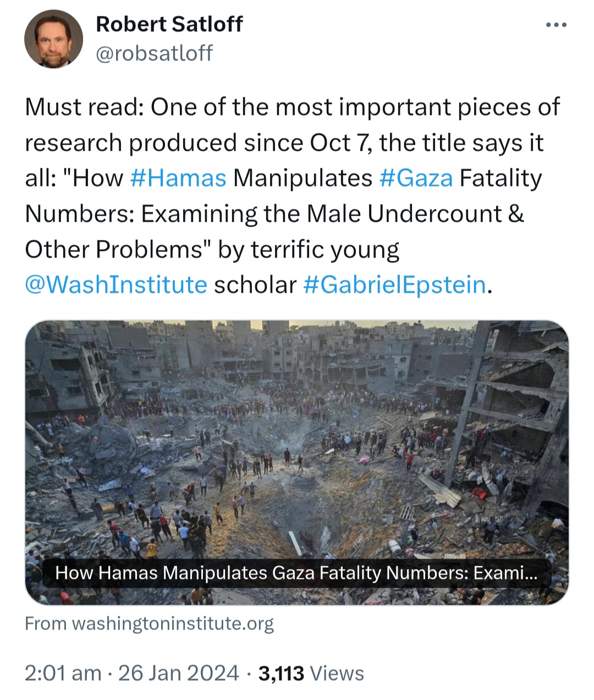Open Robert Satloff's profile picture
This screenshot has height=700, width=594.
point(53,39)
